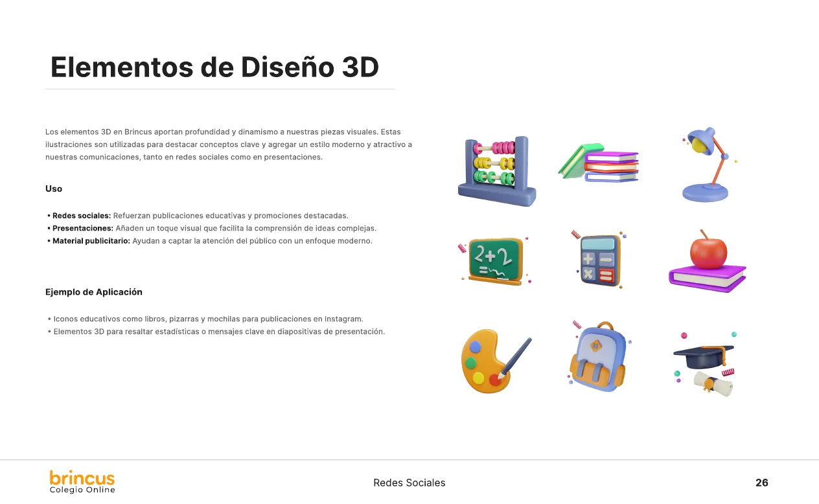
Task: Click the paint palette with brush icon
Action: pos(496,361)
